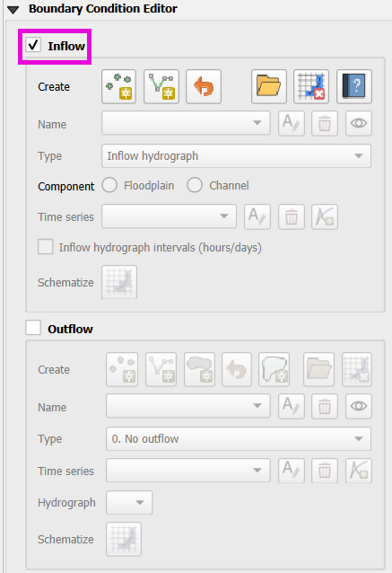The height and width of the screenshot is (573, 392).
Task: Show inflow boundary with eye icon
Action: click(359, 124)
